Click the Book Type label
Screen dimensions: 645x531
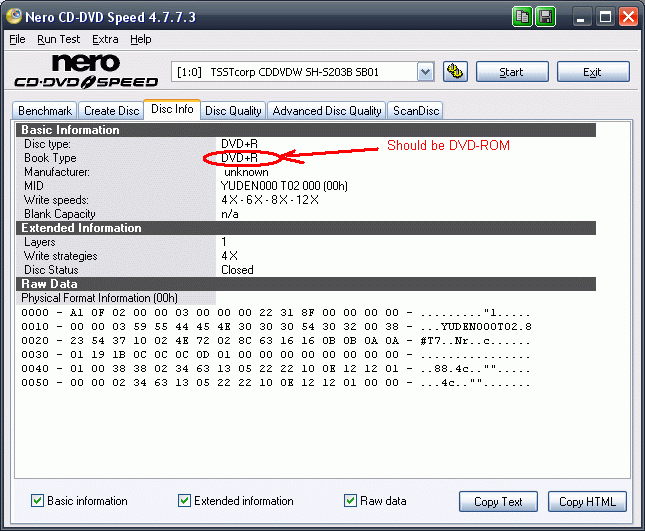pyautogui.click(x=50, y=158)
